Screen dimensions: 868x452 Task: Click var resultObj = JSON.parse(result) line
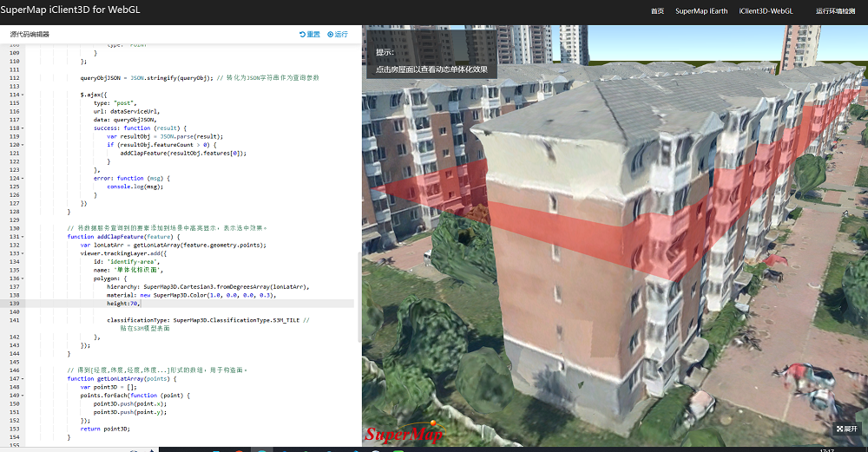click(x=165, y=136)
